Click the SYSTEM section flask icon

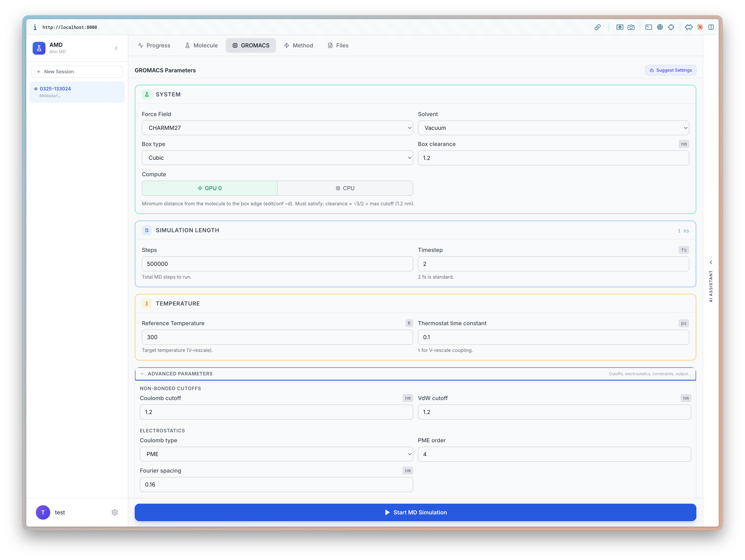tap(147, 95)
